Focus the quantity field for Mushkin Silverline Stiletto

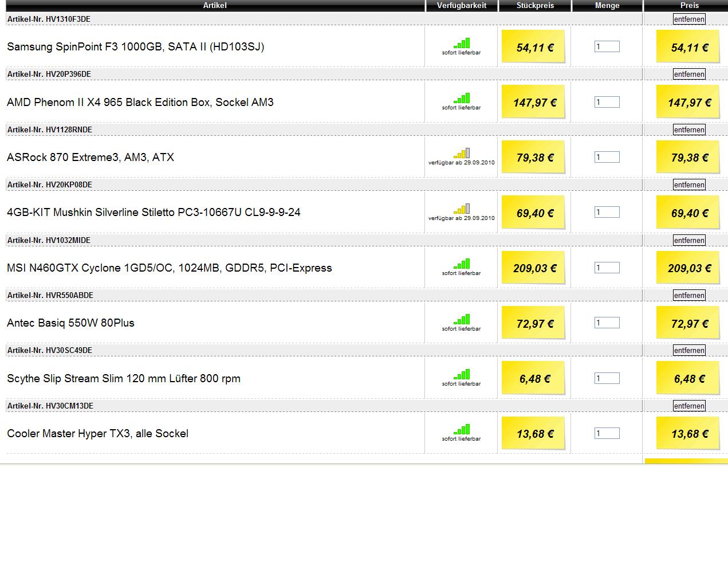click(607, 212)
